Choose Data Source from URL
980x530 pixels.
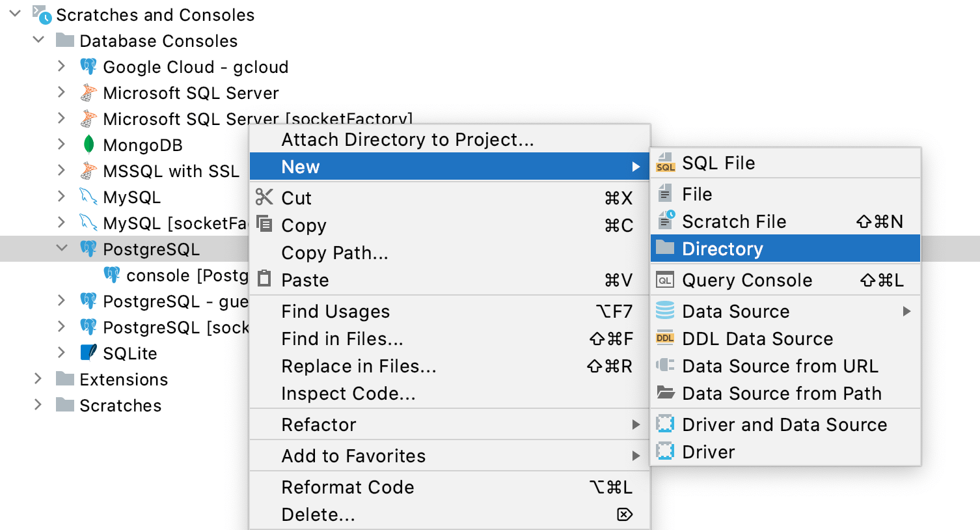point(780,366)
